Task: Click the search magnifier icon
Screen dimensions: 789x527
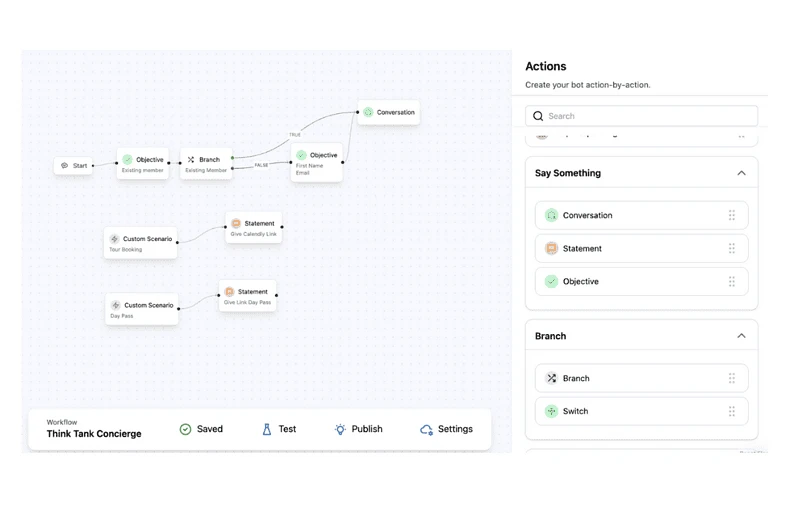Action: pos(538,116)
